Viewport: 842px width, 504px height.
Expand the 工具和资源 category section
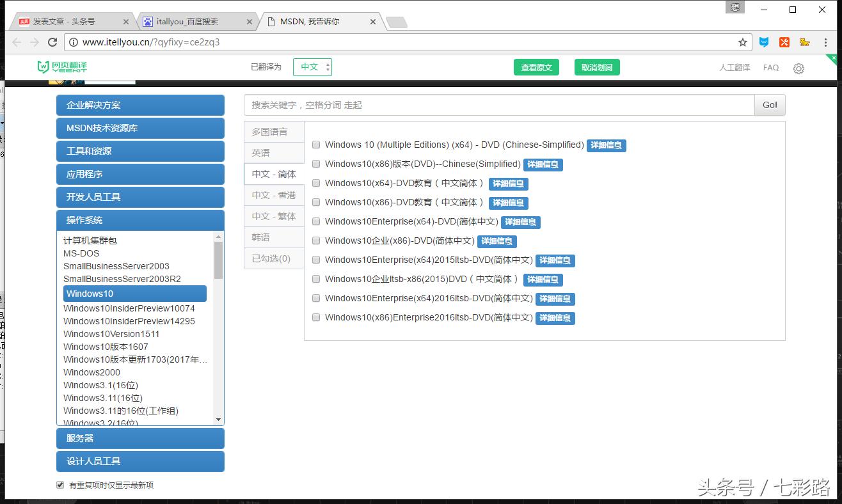coord(140,151)
